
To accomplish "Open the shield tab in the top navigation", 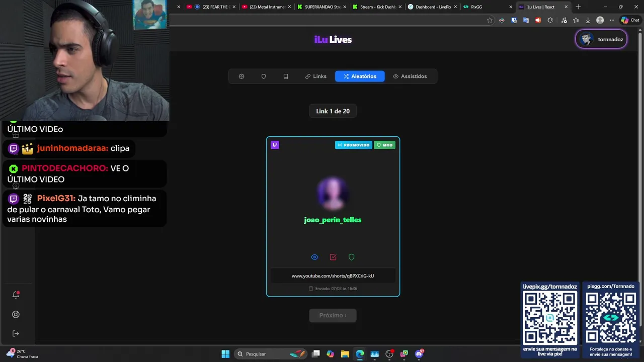I will coord(264,76).
